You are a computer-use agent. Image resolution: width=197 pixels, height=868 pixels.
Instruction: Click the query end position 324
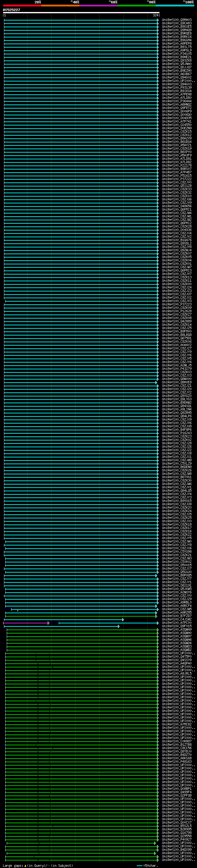click(x=155, y=15)
